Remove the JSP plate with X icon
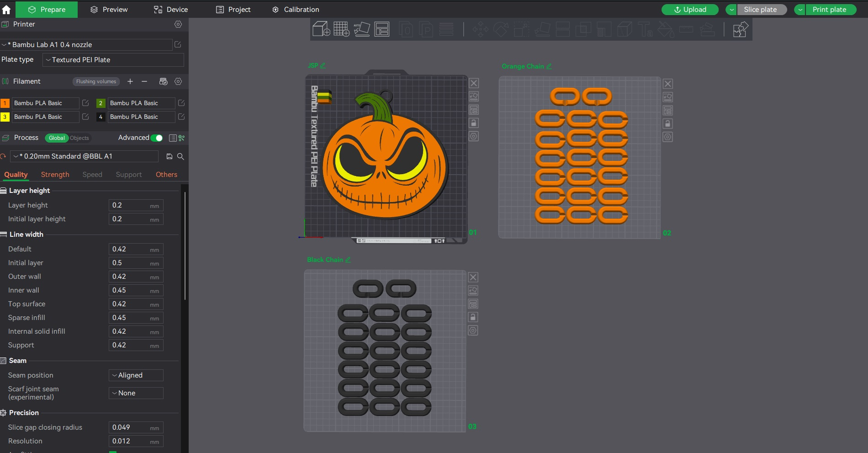 [x=474, y=83]
